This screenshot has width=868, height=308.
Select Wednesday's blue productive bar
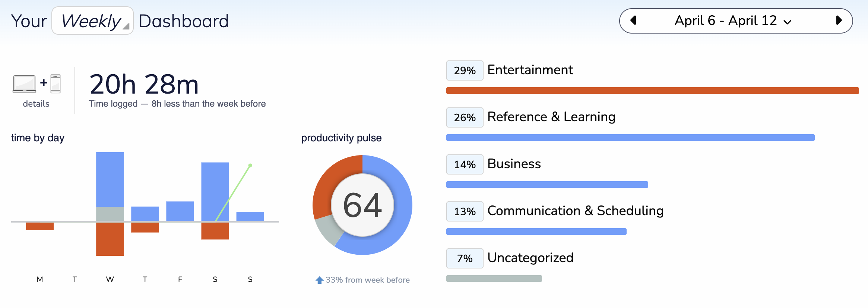tap(110, 179)
